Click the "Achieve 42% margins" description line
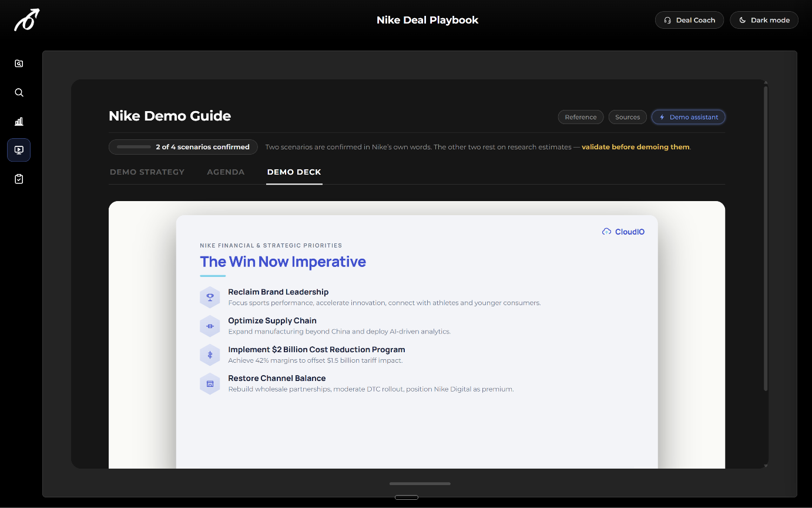This screenshot has width=812, height=508. 316,360
